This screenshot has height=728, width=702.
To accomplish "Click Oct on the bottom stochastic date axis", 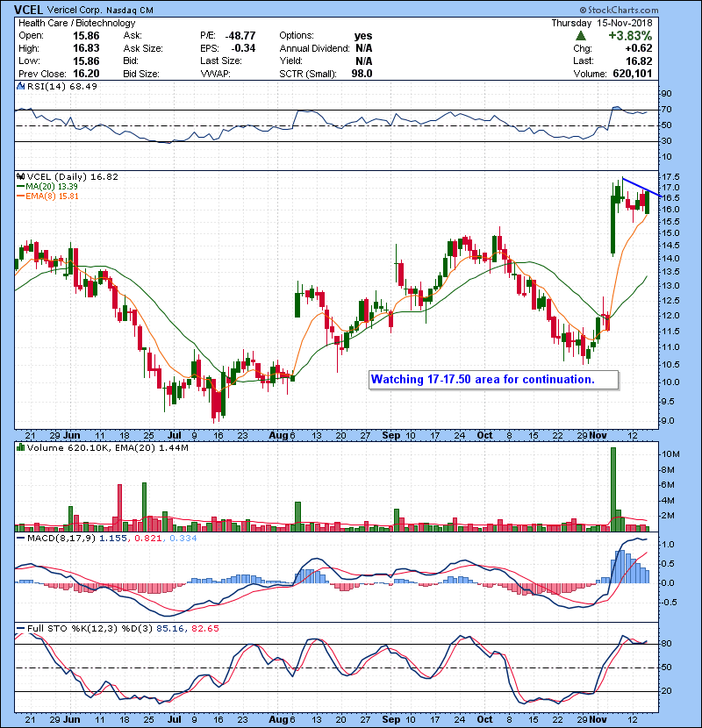I will coord(484,719).
